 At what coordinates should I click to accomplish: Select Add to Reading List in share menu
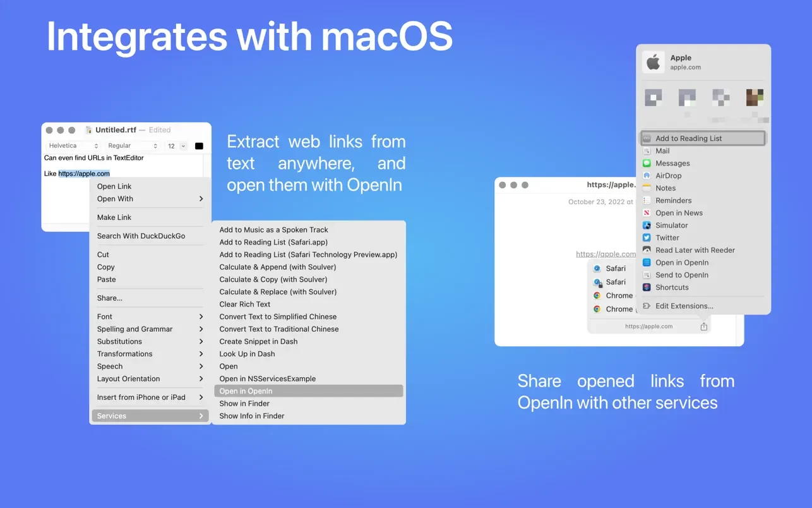(x=688, y=138)
